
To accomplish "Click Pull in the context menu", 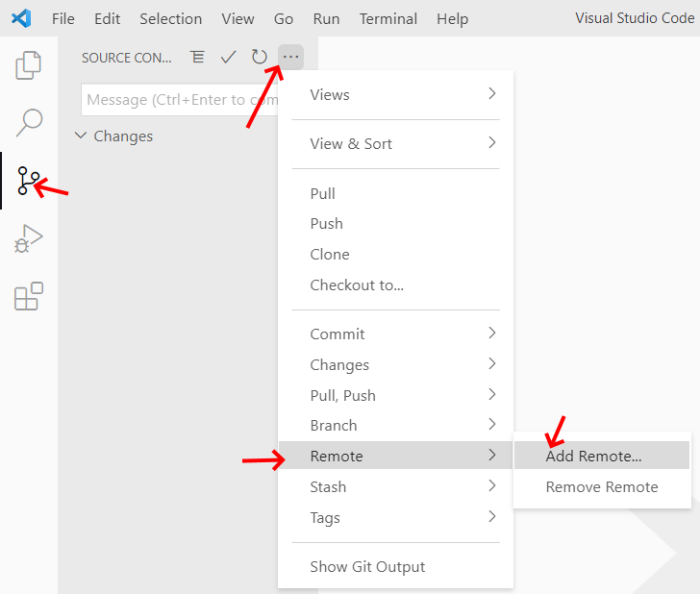I will 323,193.
